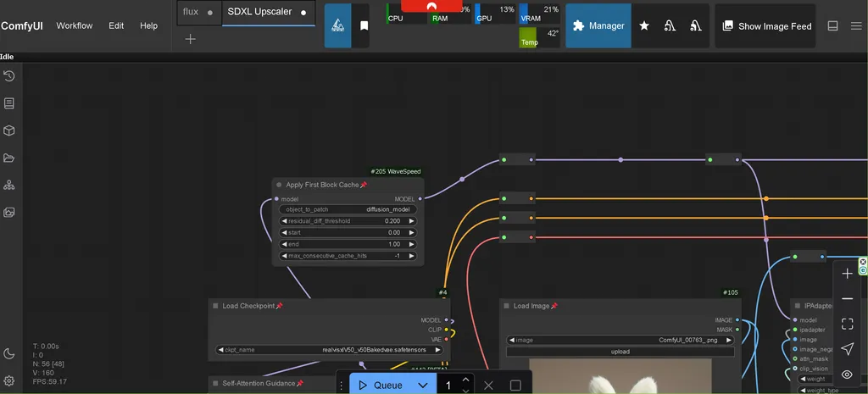The image size is (868, 394).
Task: Click the queue bar drag handle dots
Action: click(x=342, y=386)
